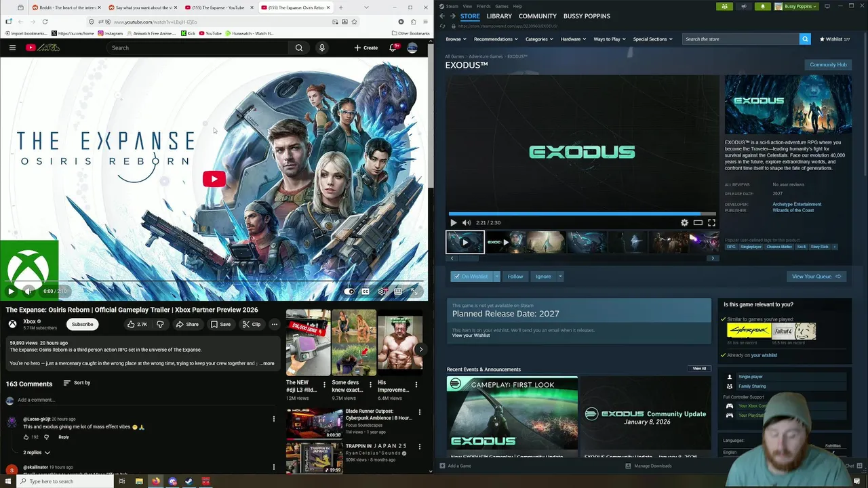
Task: Reload the browser page
Action: coord(45,22)
